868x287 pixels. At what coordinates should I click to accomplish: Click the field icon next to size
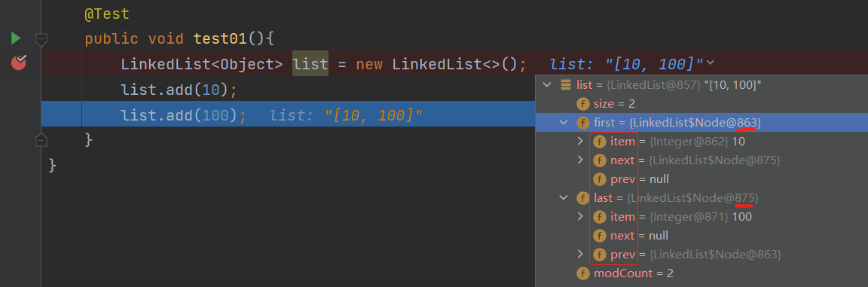[583, 104]
